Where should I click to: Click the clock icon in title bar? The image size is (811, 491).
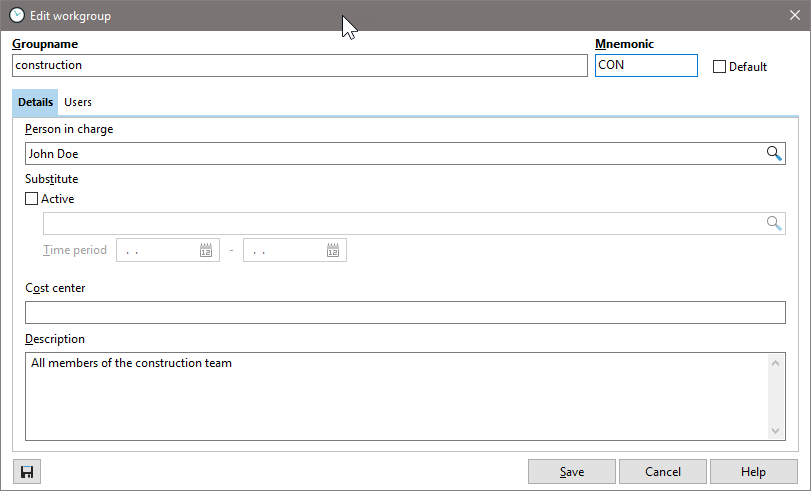[x=17, y=15]
